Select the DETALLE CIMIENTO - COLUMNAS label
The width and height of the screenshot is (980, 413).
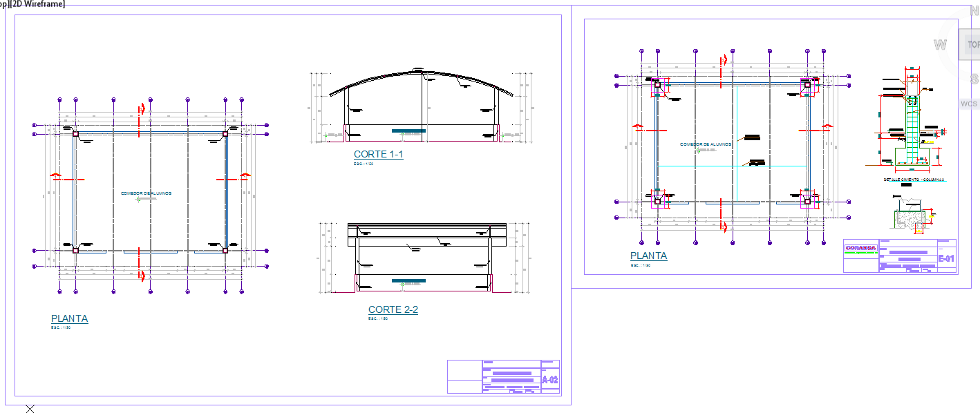(x=914, y=180)
